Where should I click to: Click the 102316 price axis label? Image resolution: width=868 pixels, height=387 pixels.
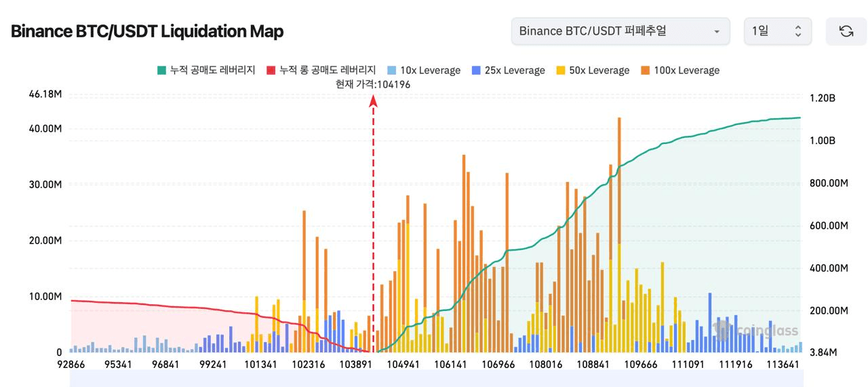click(307, 365)
